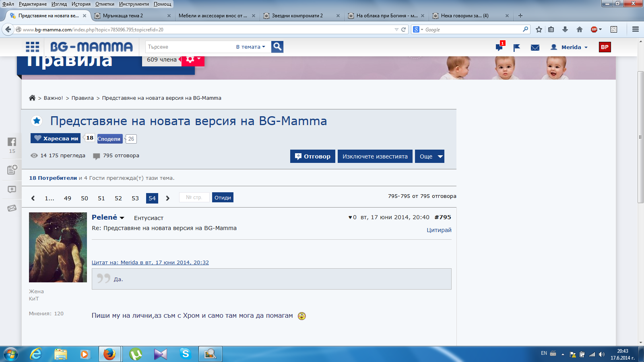Click the Pelenė user avatar image
Image resolution: width=644 pixels, height=362 pixels.
click(x=58, y=247)
